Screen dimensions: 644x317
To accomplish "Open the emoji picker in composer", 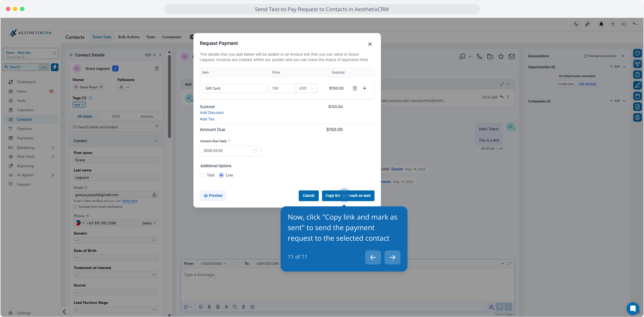I will tap(201, 307).
